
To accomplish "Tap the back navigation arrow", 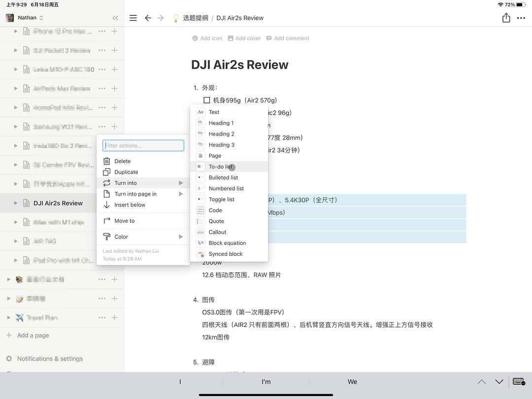I will [148, 18].
